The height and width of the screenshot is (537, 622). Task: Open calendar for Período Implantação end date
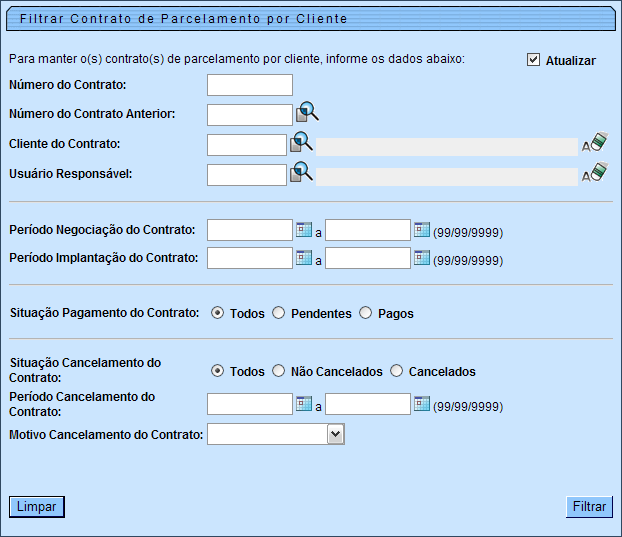[x=422, y=258]
